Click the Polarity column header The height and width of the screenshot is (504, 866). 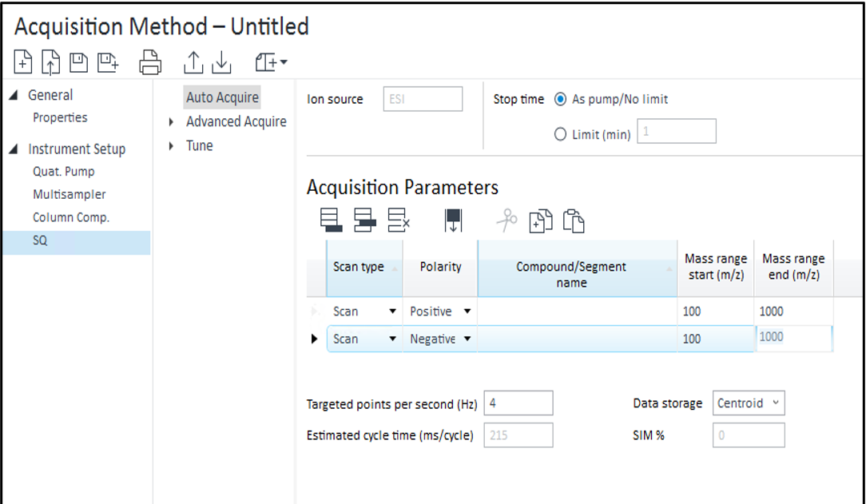click(x=440, y=268)
